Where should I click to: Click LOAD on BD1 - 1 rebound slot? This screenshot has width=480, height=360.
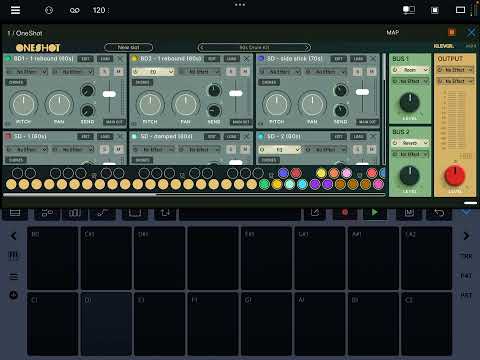point(105,59)
